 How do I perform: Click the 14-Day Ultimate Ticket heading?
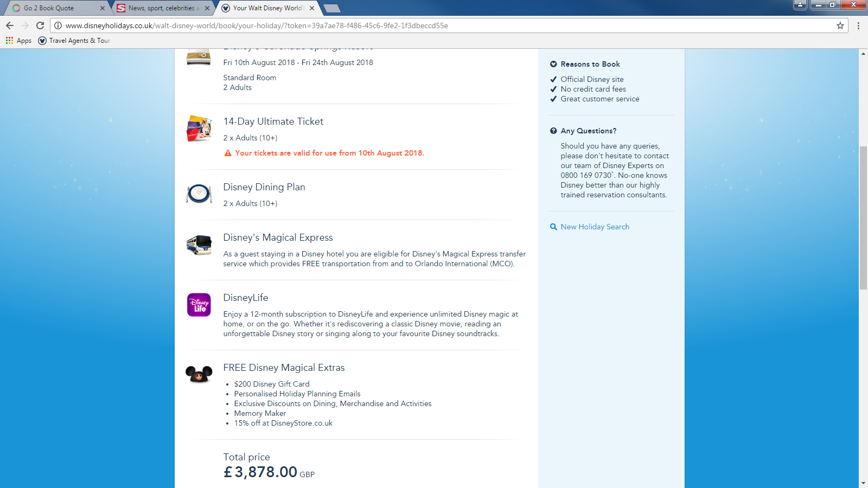(x=273, y=121)
